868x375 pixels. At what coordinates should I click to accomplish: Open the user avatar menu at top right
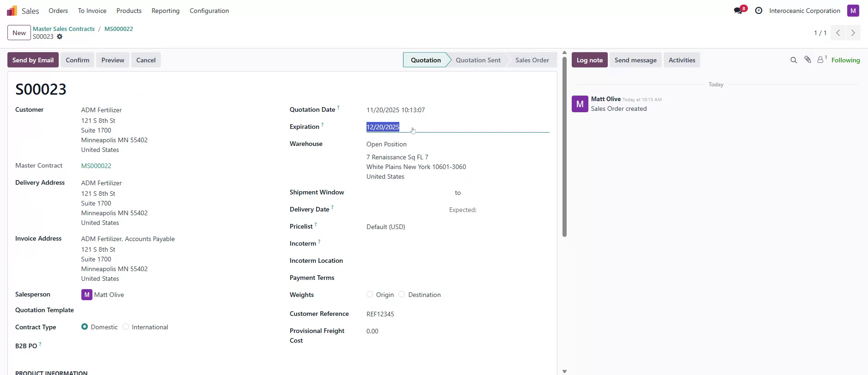click(853, 11)
